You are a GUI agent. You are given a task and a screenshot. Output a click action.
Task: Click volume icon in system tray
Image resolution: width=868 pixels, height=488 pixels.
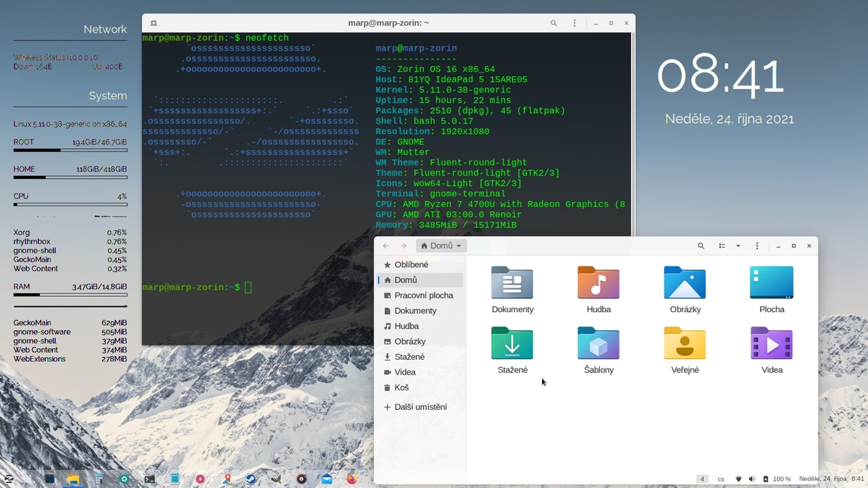(752, 479)
